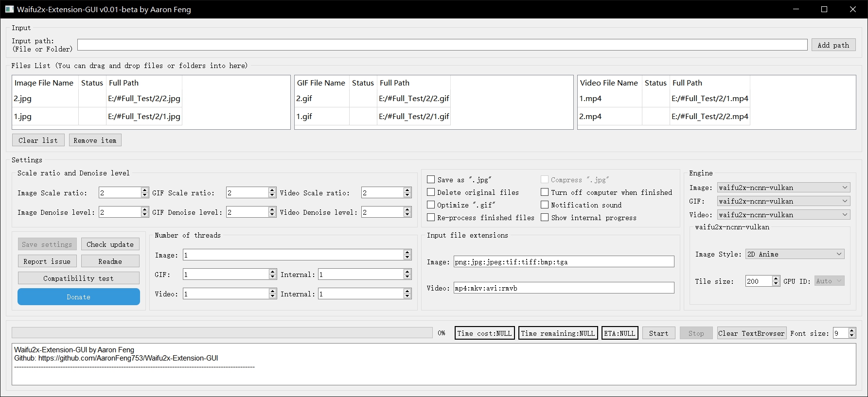This screenshot has height=397, width=868.
Task: Adjust the Tile size spinner
Action: (x=762, y=281)
